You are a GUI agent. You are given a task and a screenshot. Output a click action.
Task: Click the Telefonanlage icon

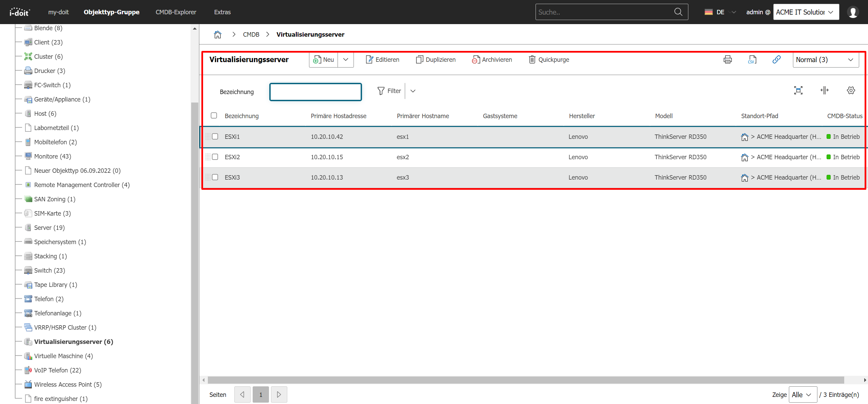pyautogui.click(x=28, y=313)
